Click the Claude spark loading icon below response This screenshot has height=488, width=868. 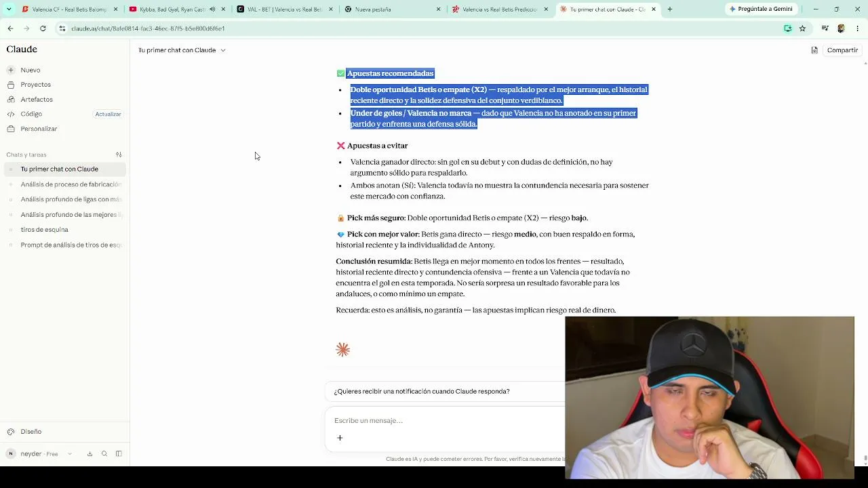pyautogui.click(x=342, y=350)
